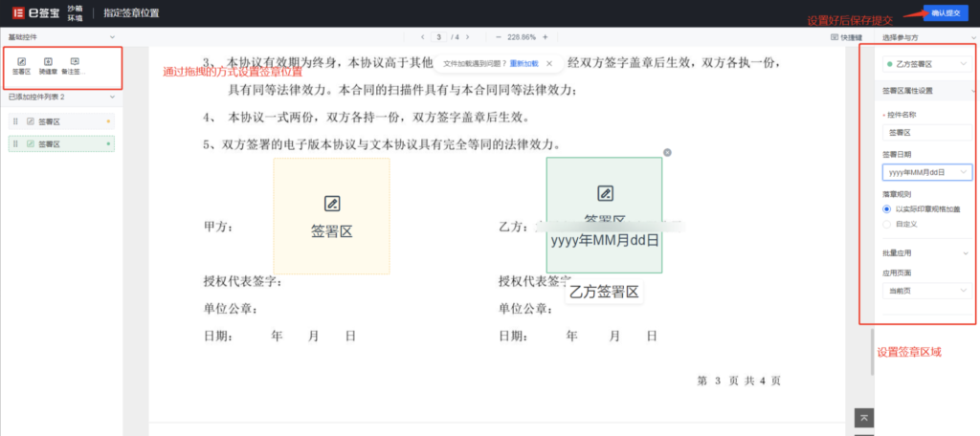This screenshot has width=980, height=436.
Task: Zoom in using the plus icon
Action: click(x=546, y=37)
